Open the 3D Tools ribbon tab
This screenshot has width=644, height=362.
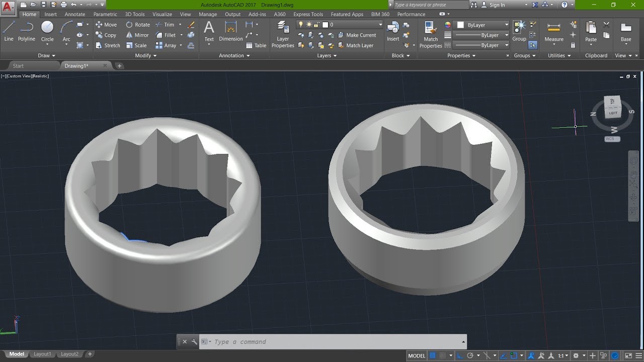click(135, 14)
